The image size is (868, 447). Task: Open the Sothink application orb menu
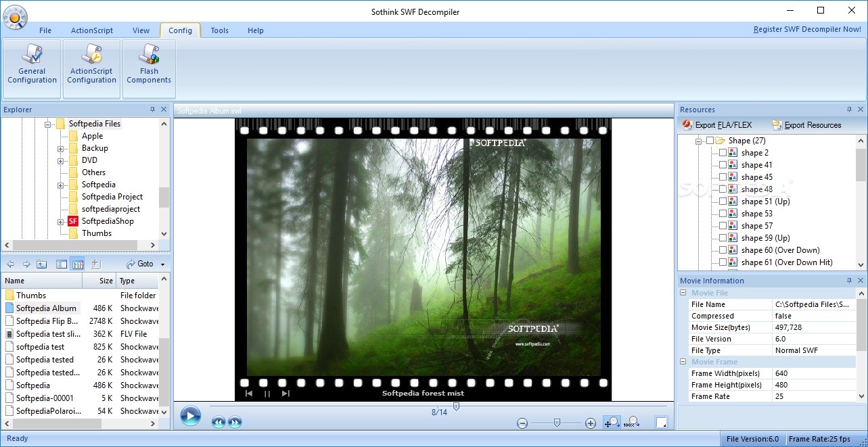coord(15,16)
